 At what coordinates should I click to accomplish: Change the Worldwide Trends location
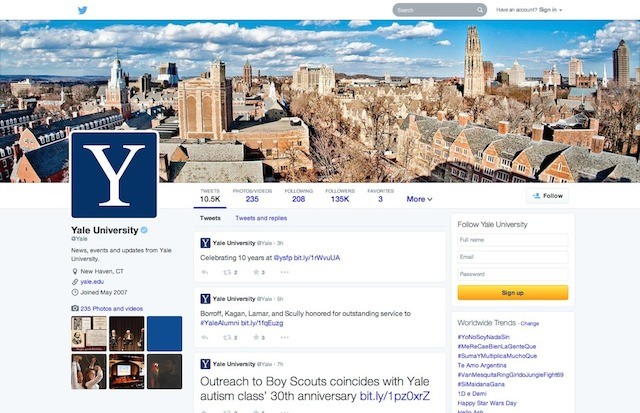(530, 324)
